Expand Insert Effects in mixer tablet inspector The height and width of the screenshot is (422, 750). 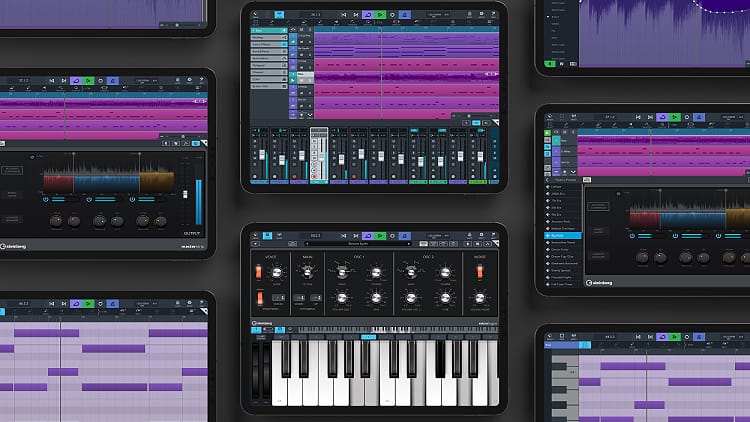(269, 44)
